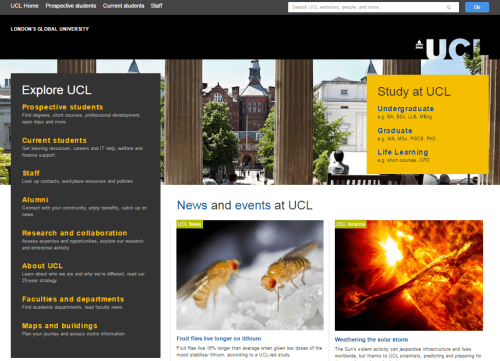The height and width of the screenshot is (361, 500).
Task: Click 'events' in News and events heading
Action: pos(253,205)
